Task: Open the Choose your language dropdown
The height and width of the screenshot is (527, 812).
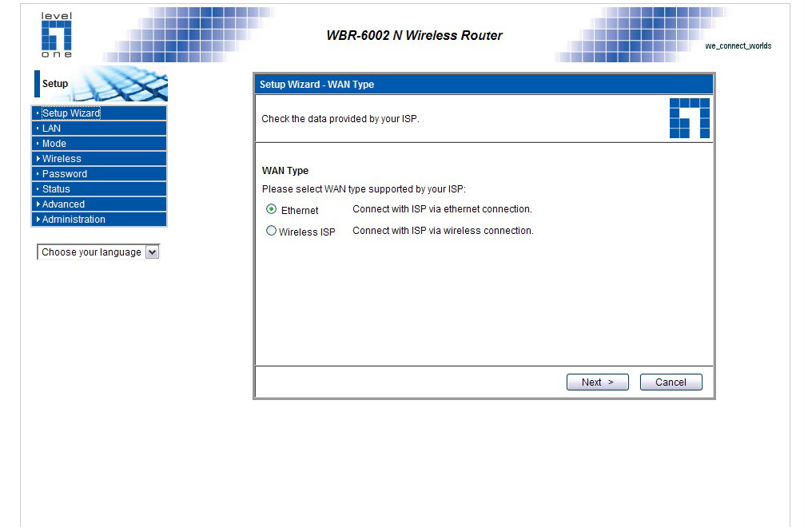Action: click(98, 252)
